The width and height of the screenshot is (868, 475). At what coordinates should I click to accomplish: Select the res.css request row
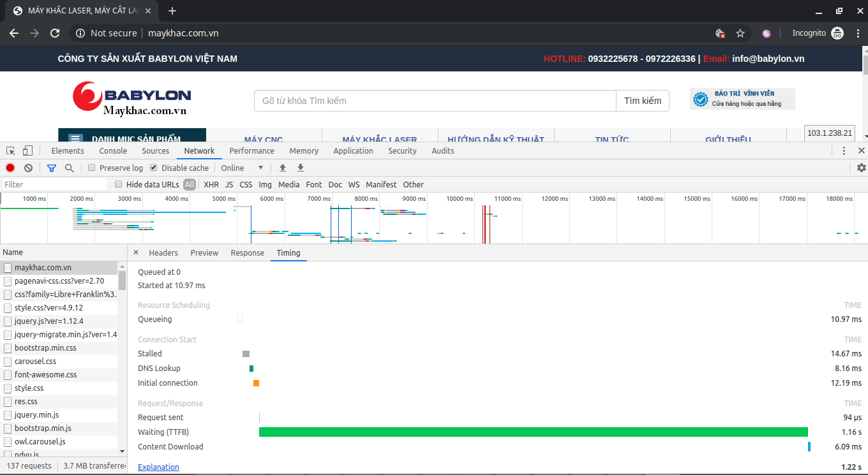(x=59, y=402)
